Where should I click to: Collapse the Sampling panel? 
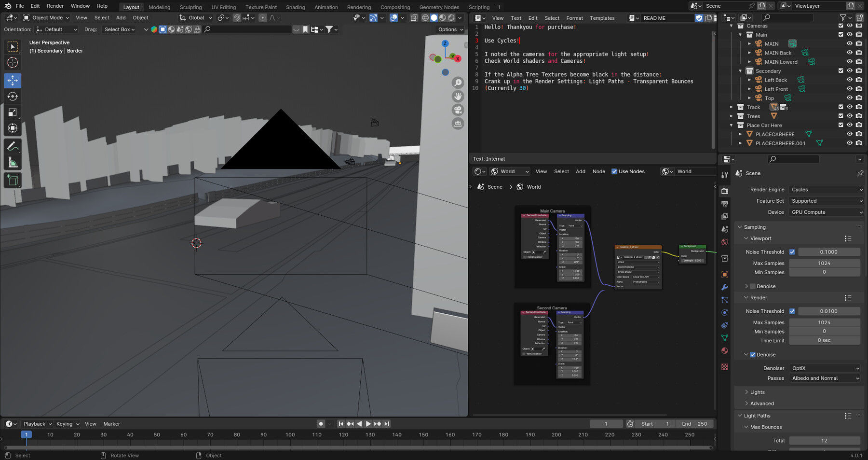[x=754, y=227]
